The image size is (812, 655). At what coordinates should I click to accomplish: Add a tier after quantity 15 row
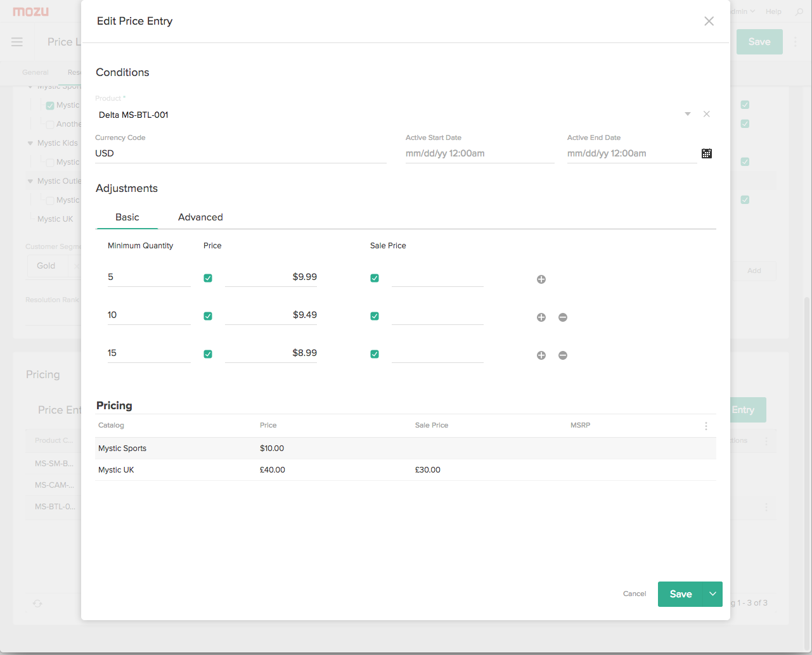point(541,355)
